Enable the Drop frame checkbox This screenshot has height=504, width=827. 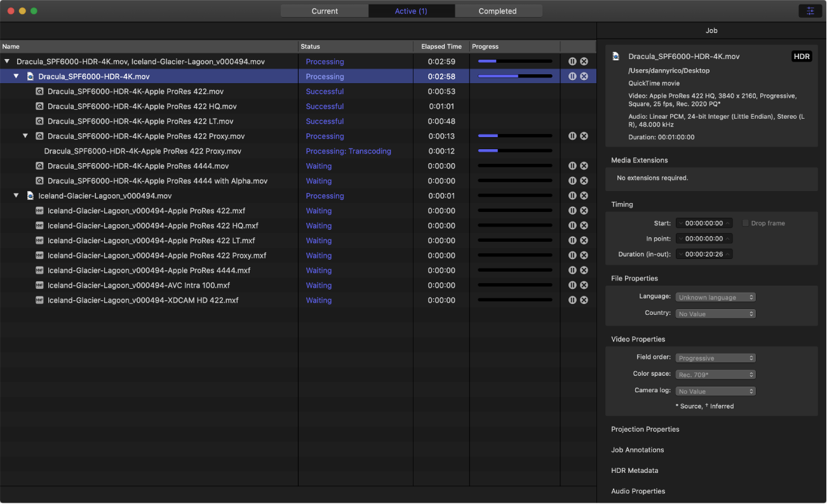coord(746,223)
